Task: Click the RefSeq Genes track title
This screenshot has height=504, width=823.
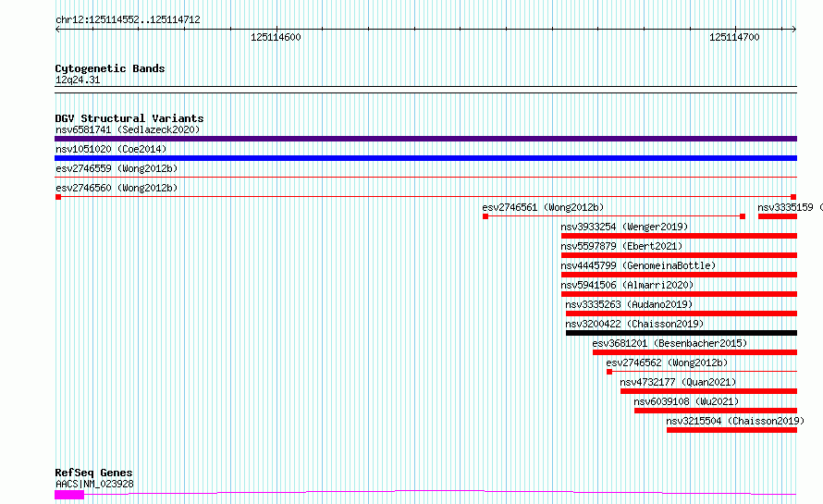Action: pos(93,473)
